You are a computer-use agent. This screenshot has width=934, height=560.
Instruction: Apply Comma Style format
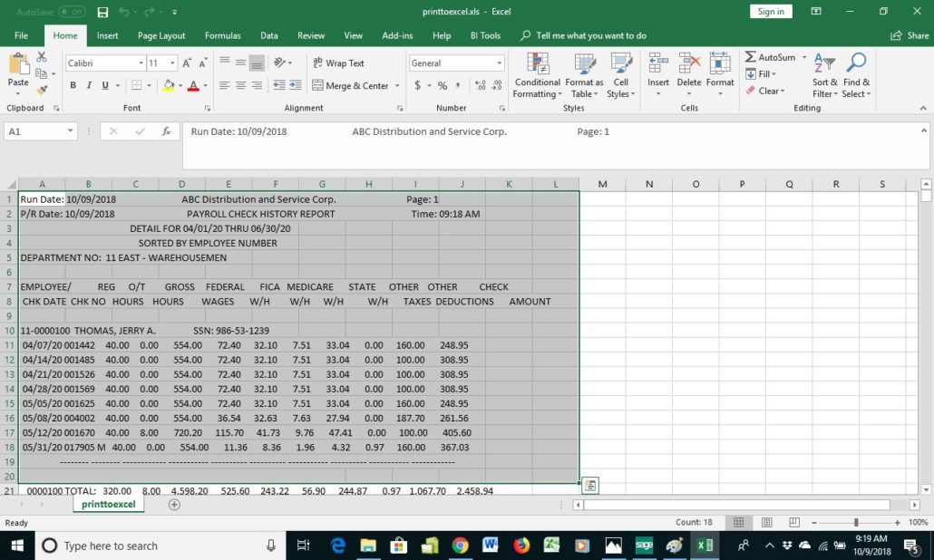tap(458, 86)
